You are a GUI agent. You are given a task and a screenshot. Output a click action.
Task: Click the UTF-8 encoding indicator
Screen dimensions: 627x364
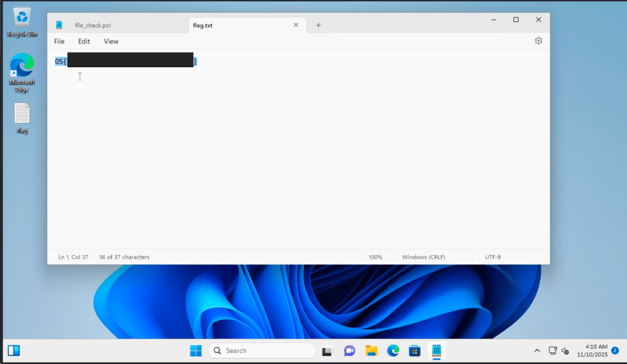point(493,257)
